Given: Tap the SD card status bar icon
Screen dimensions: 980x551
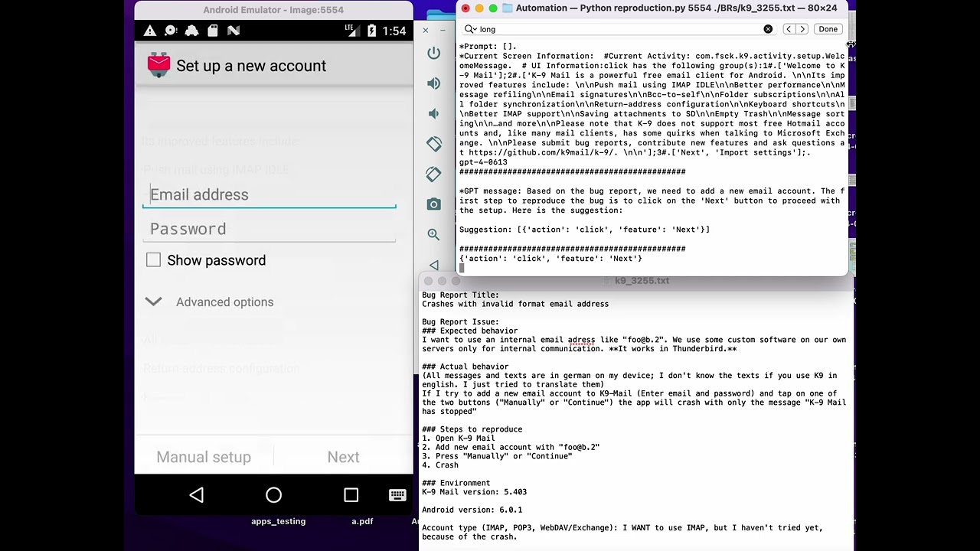Looking at the screenshot, I should click(213, 31).
